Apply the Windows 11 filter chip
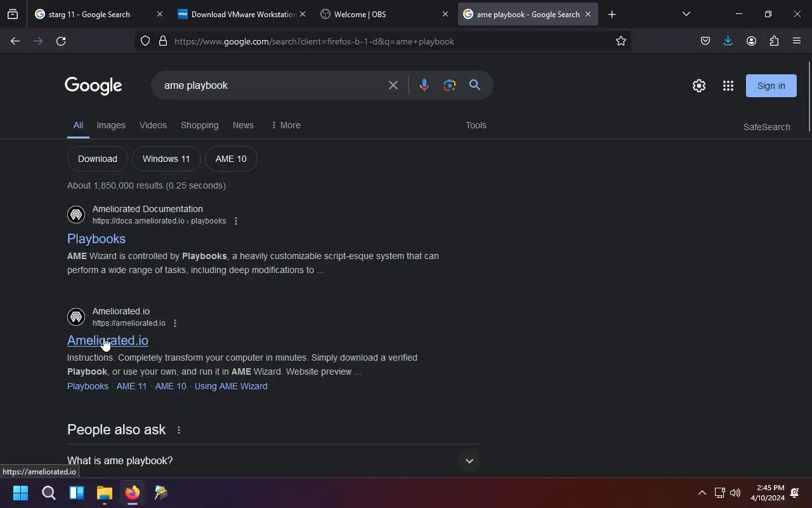Screen dimensions: 812x508 (x=166, y=159)
